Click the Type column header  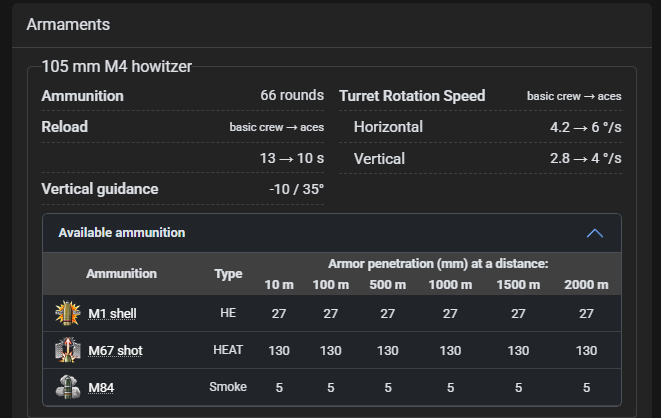(x=228, y=274)
